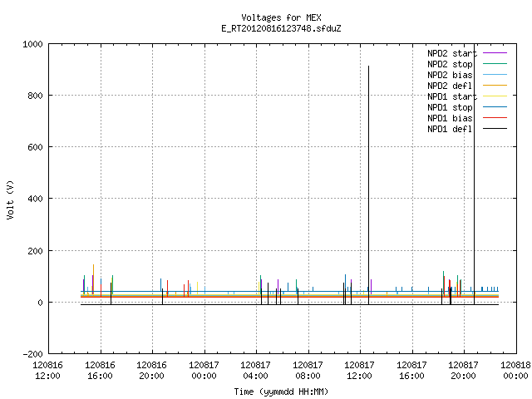This screenshot has height=399, width=532.
Task: Click the y-axis tick label '800'
Action: tap(35, 96)
